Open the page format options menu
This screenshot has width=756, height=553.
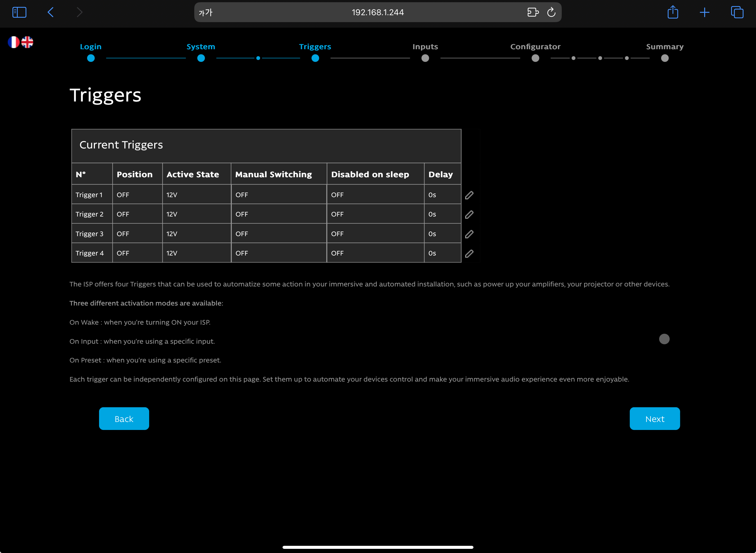point(205,12)
